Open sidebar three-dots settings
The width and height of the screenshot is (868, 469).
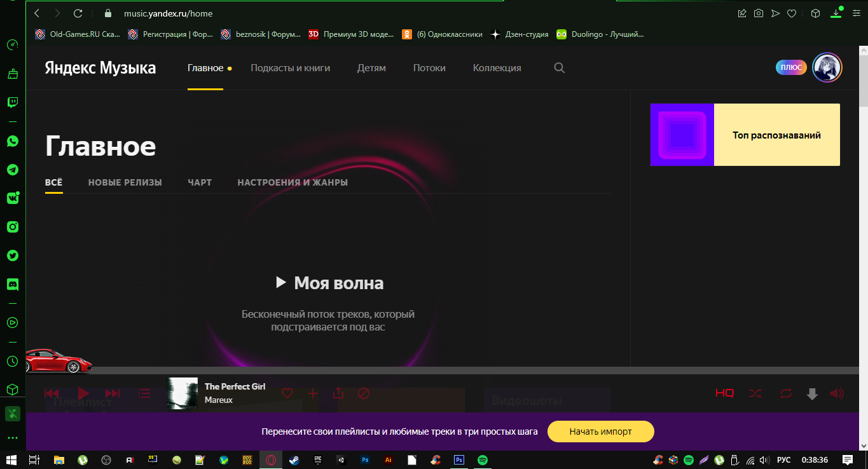pyautogui.click(x=13, y=438)
